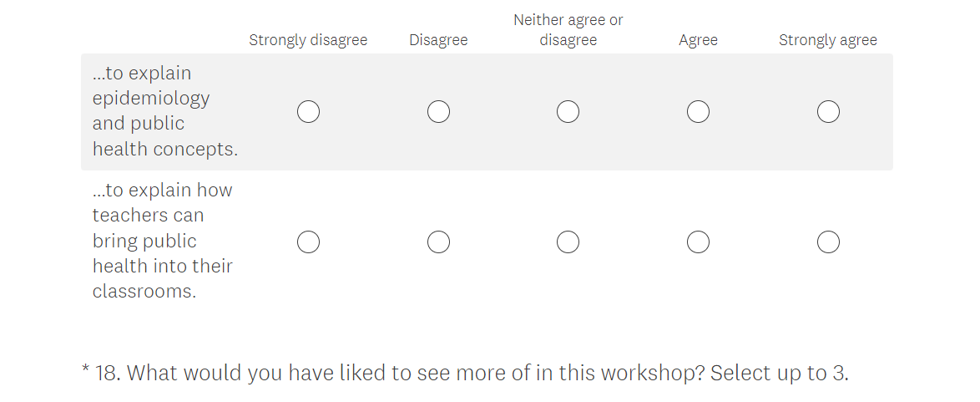Click the 'Neither agree or disagree' column header

pyautogui.click(x=568, y=30)
